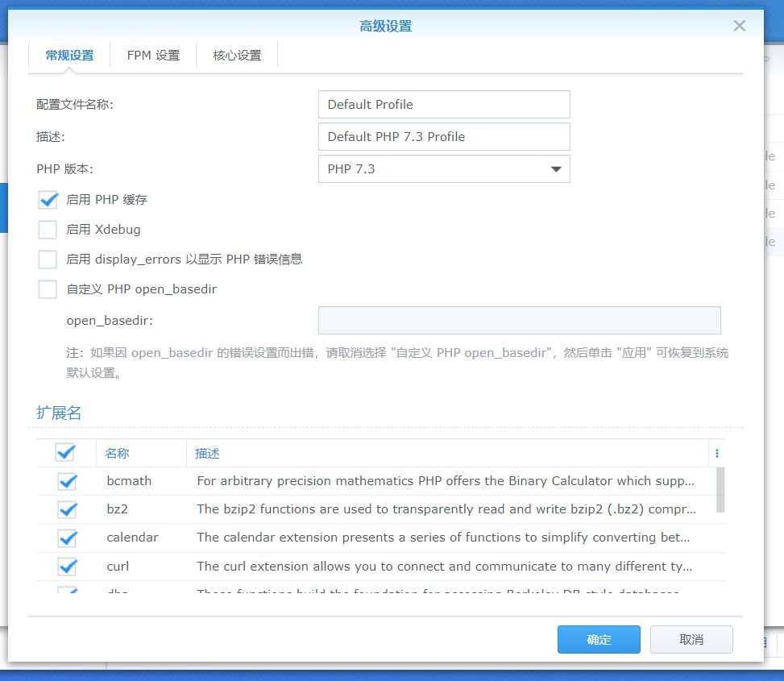
Task: Enable 启用 Xdebug
Action: coord(46,229)
